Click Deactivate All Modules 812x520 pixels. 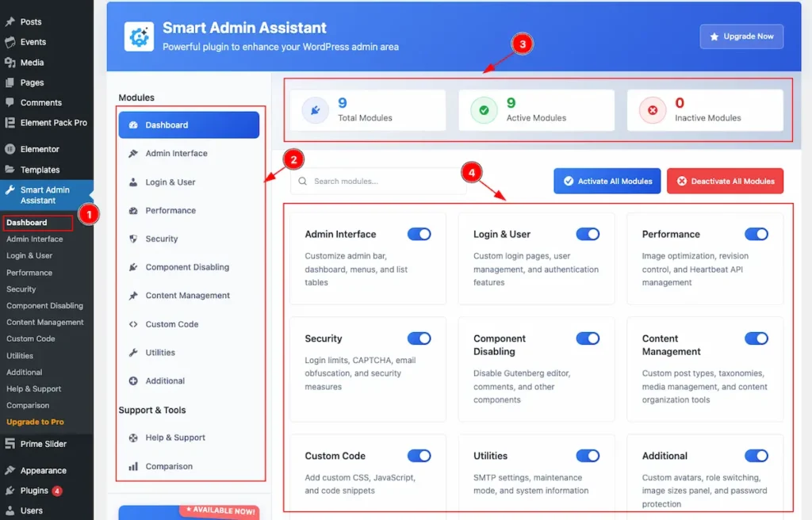coord(725,181)
